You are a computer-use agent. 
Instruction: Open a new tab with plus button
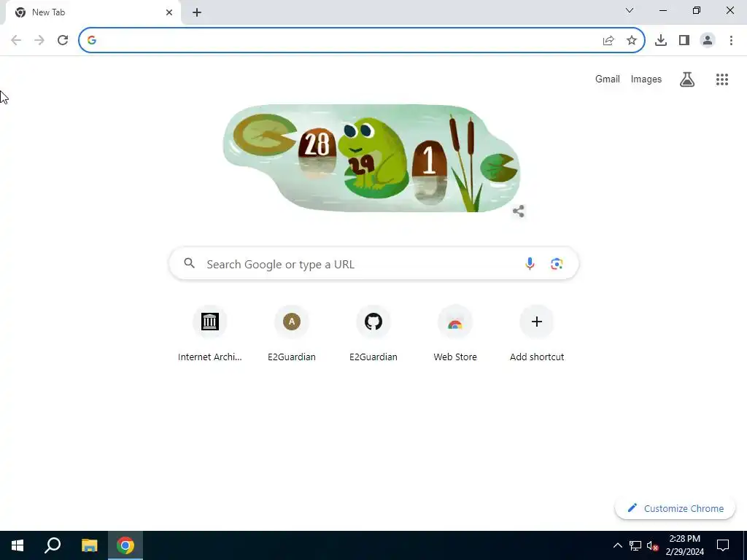click(197, 13)
